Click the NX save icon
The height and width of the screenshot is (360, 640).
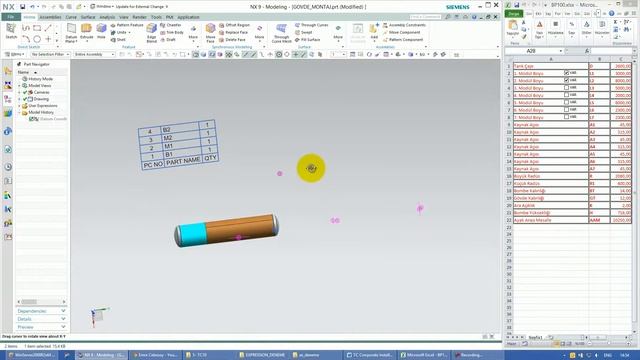pos(22,7)
